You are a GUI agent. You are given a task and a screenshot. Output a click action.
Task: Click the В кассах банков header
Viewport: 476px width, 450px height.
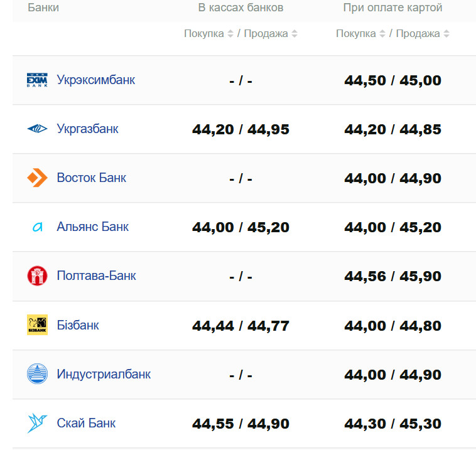241,8
